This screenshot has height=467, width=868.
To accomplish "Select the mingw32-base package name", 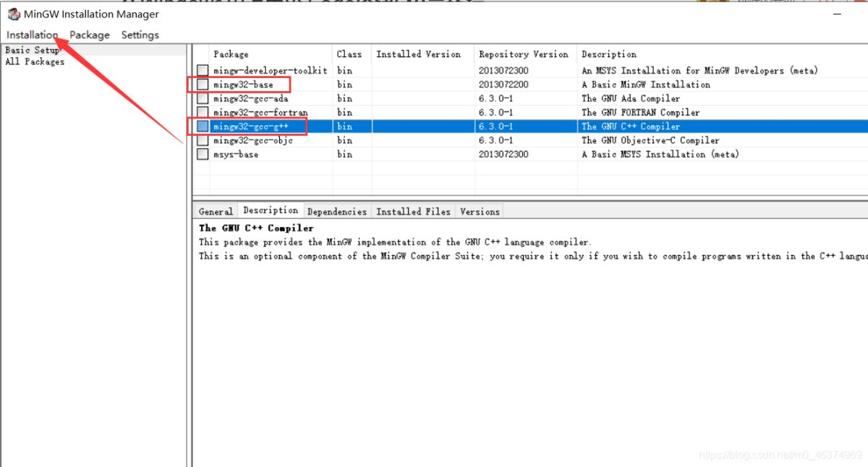I will click(243, 85).
